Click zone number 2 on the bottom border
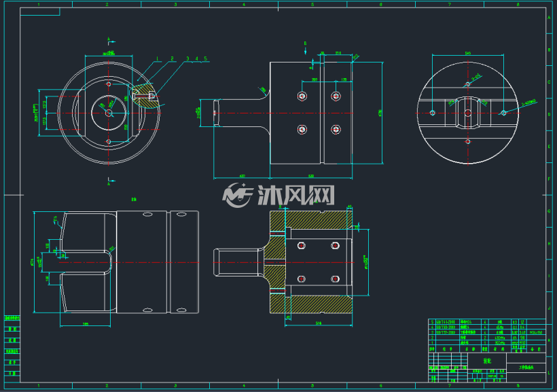The image size is (557, 392). pos(107,385)
